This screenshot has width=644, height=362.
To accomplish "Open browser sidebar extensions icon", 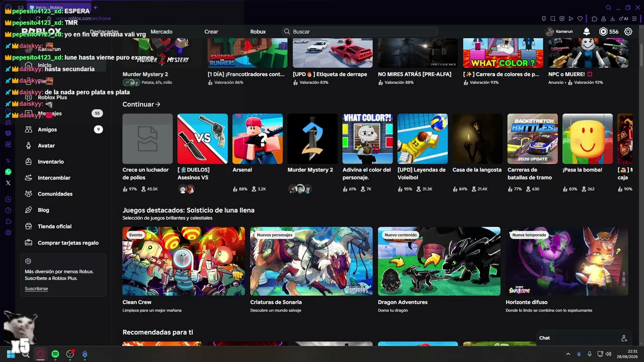I will [x=8, y=222].
